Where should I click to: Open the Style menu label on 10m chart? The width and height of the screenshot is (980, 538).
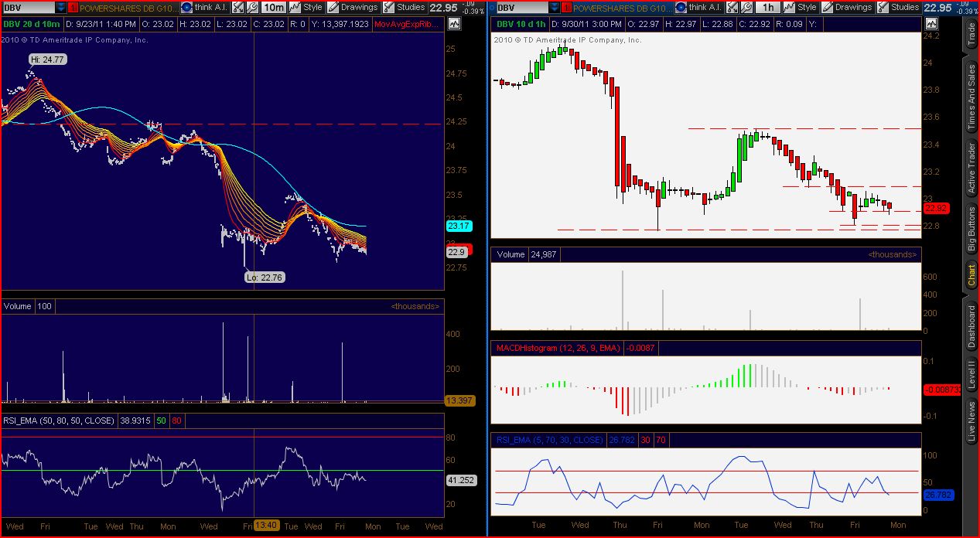coord(312,7)
